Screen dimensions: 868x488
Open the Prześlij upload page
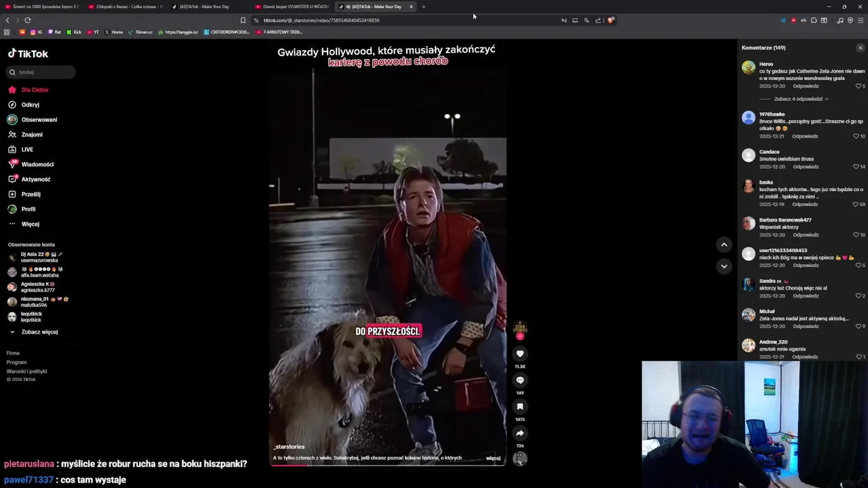(x=24, y=195)
